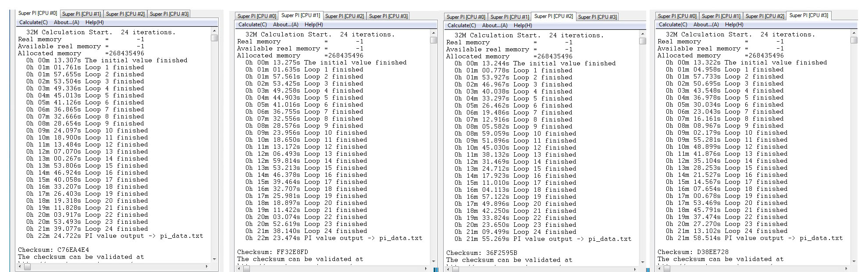Click 13.244s initial value finished line
The width and height of the screenshot is (868, 272).
[535, 64]
